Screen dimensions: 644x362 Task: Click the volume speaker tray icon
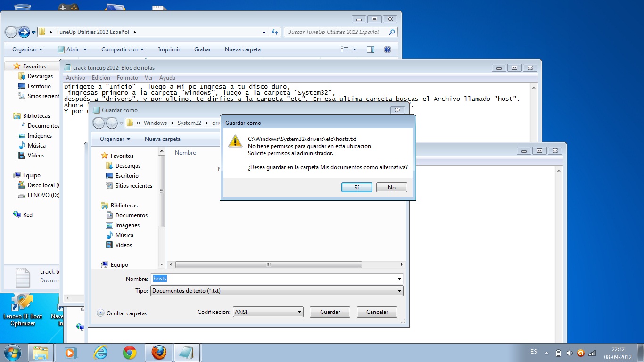(x=570, y=353)
